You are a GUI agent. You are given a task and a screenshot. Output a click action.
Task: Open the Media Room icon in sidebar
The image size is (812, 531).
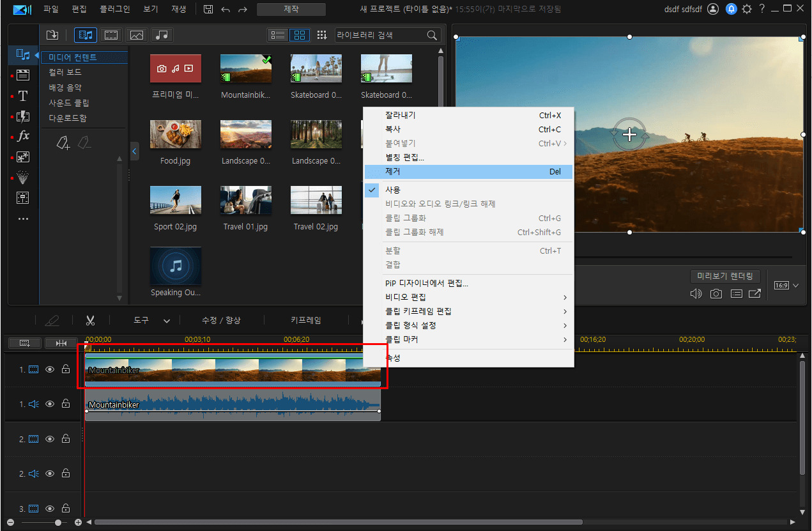[23, 55]
